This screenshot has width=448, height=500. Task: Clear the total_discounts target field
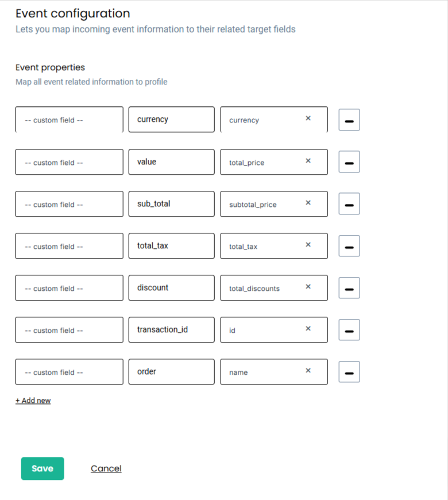tap(308, 287)
